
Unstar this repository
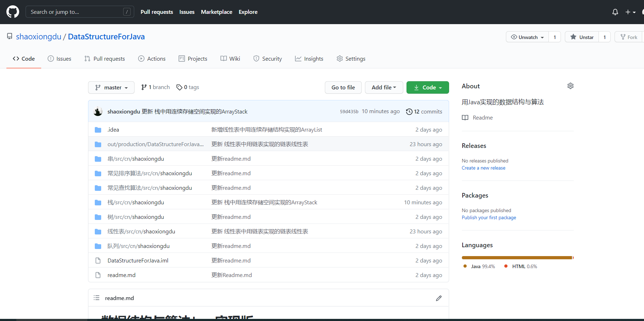click(582, 37)
